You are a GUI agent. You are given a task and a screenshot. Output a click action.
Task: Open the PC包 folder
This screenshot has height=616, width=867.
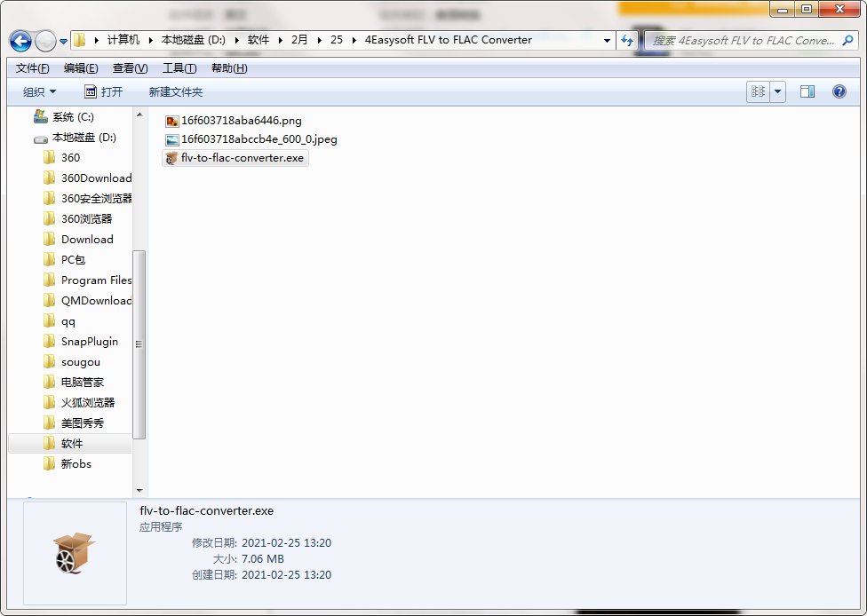[x=64, y=260]
